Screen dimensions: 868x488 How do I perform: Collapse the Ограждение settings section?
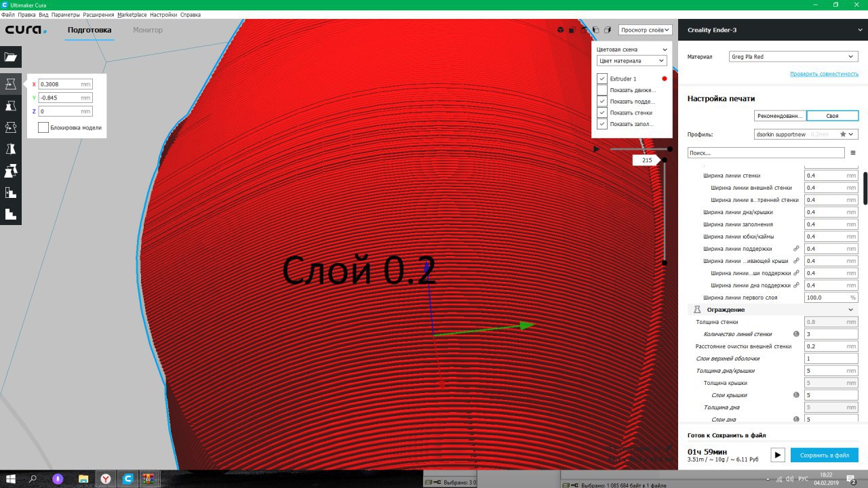851,310
